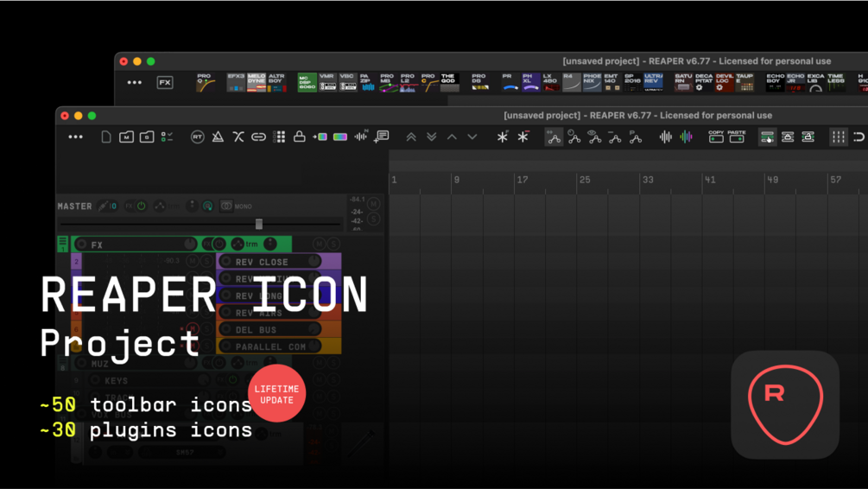Click the asterisk icon with red minus
The image size is (868, 489).
[x=523, y=137]
